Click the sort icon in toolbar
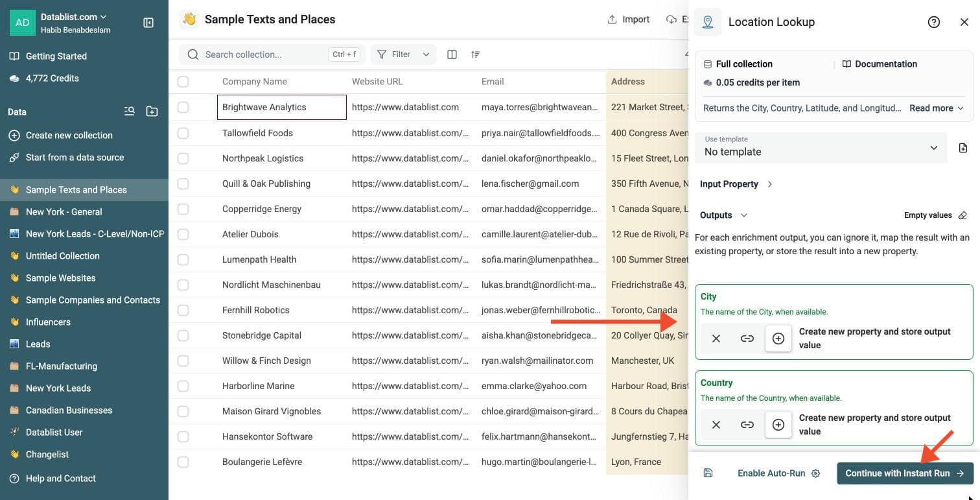 (476, 54)
